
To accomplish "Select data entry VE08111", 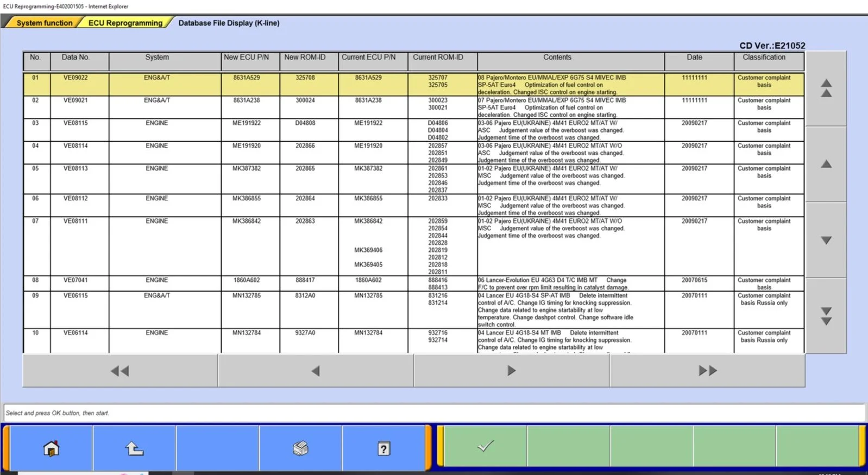I will click(76, 221).
